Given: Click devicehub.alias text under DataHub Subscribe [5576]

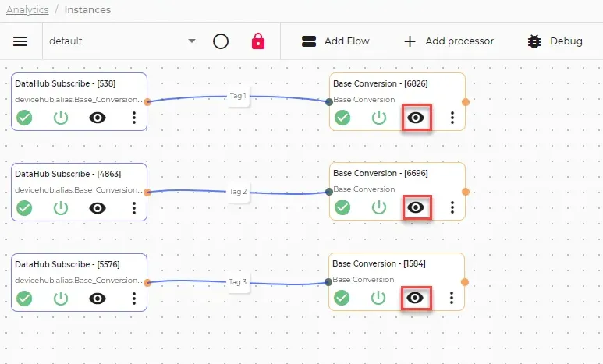Looking at the screenshot, I should click(x=79, y=280).
